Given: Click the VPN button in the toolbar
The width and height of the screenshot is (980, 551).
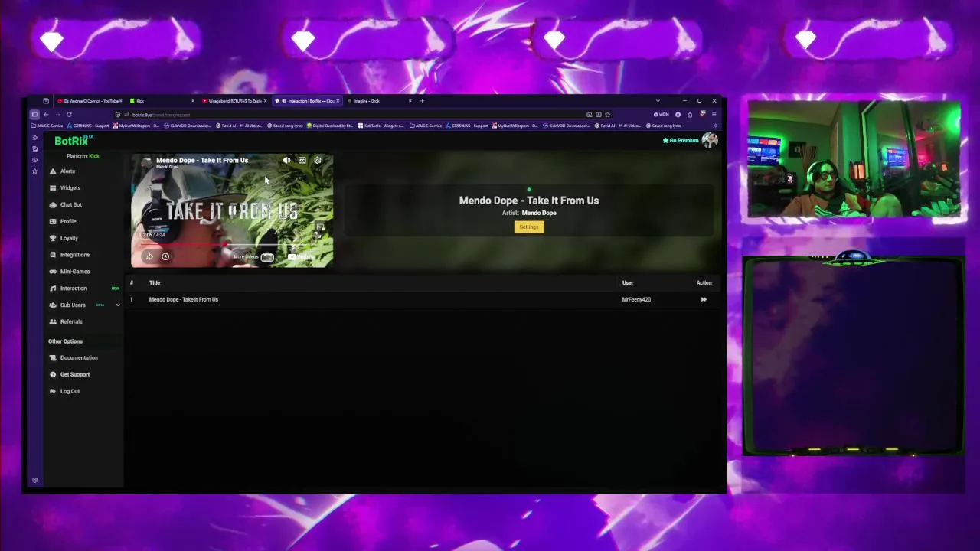Looking at the screenshot, I should tap(661, 115).
